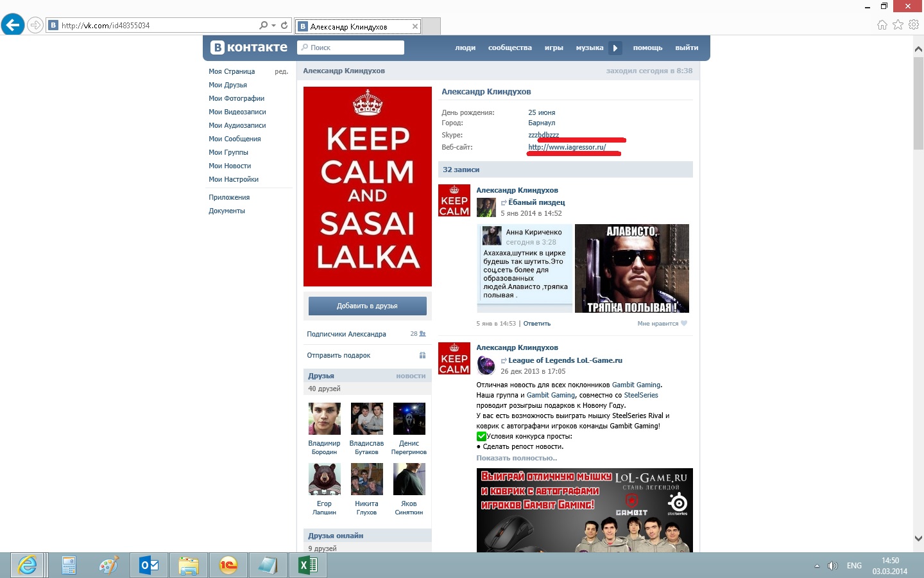Open the browser tools gear icon

tap(914, 25)
